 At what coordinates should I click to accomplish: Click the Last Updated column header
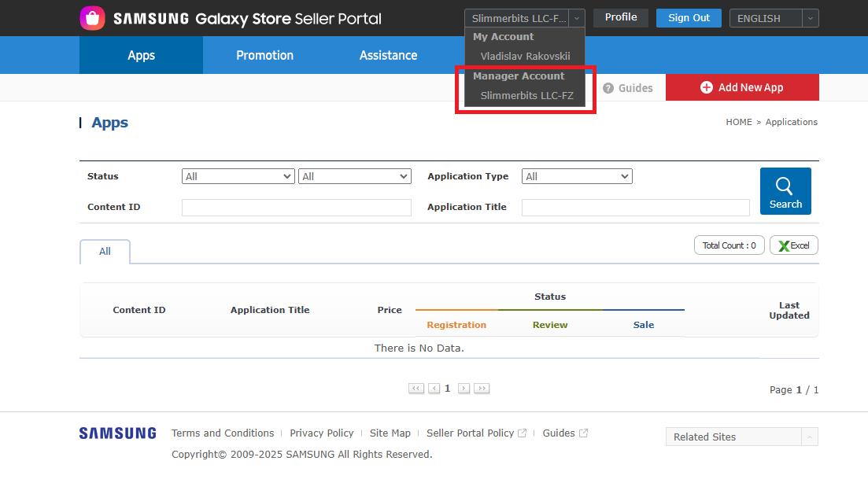(x=789, y=311)
